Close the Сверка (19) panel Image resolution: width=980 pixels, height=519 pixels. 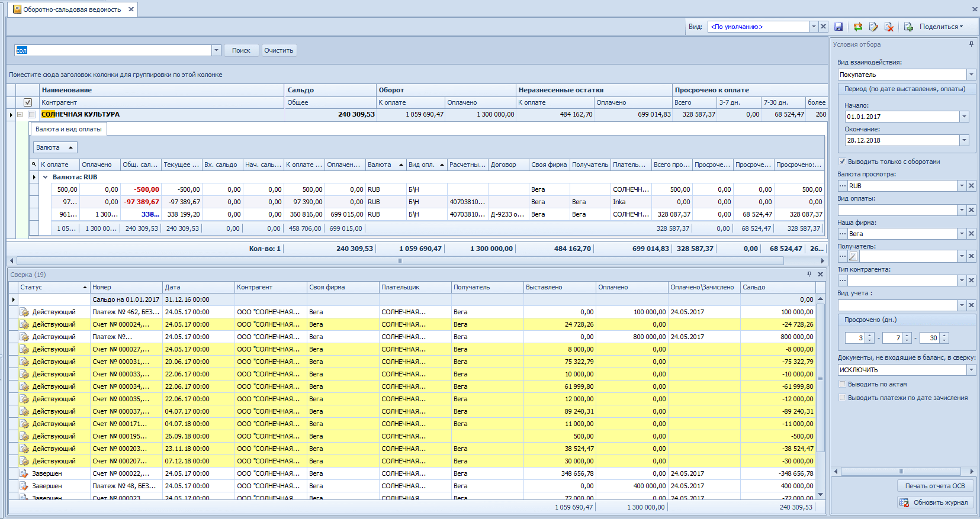click(820, 275)
